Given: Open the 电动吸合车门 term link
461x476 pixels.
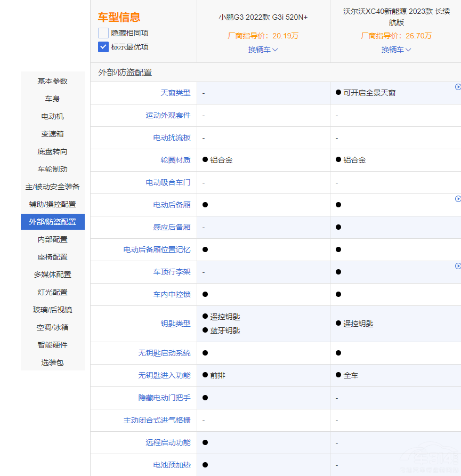Looking at the screenshot, I should click(x=168, y=182).
